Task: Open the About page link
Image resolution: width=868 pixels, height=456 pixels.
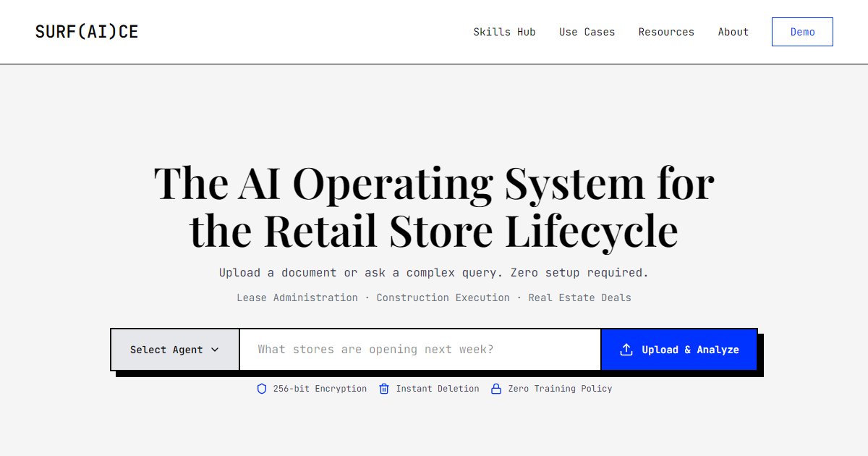Action: click(733, 32)
